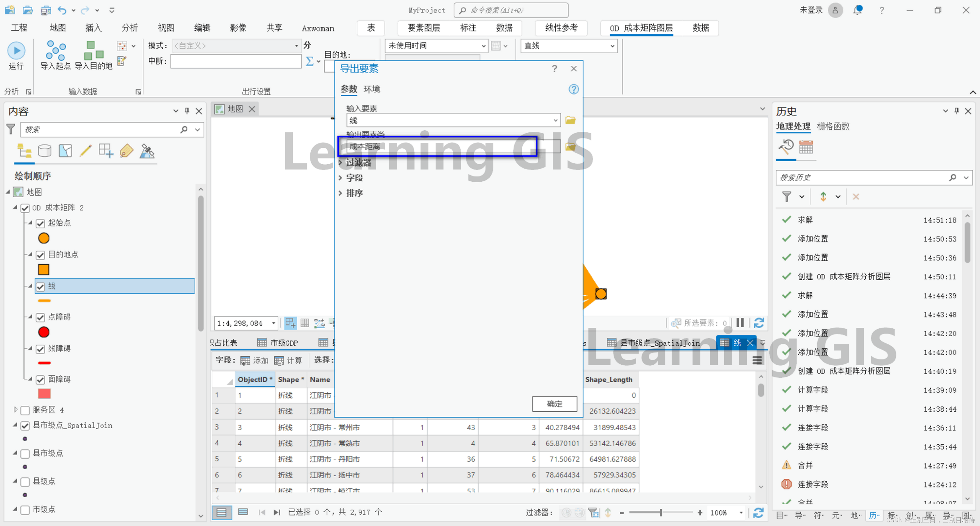This screenshot has height=526, width=980.
Task: Click the map view refresh icon
Action: click(x=759, y=323)
